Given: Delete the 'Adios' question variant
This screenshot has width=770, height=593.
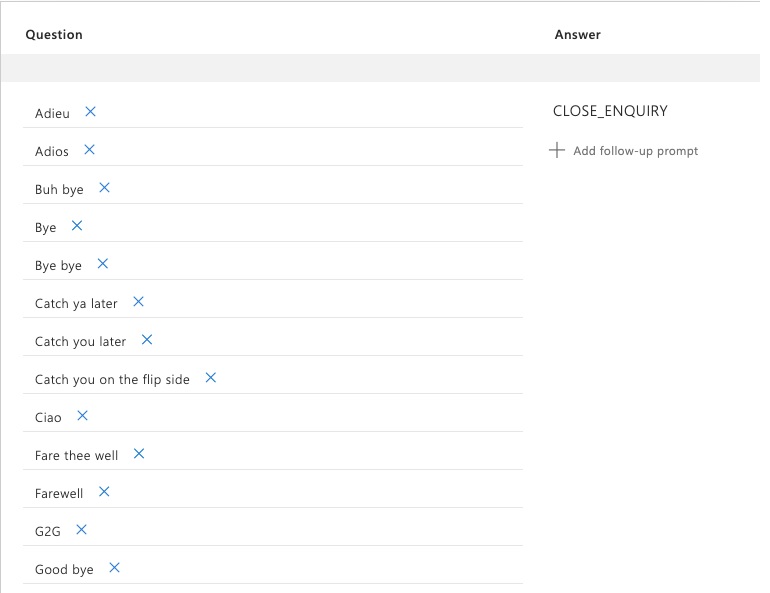Looking at the screenshot, I should tap(89, 150).
